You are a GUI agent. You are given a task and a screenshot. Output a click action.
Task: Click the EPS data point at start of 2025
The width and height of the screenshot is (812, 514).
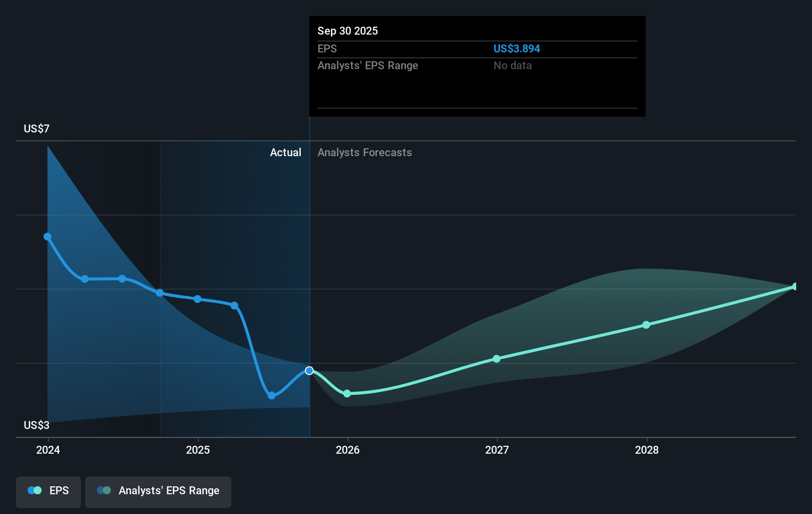click(197, 299)
